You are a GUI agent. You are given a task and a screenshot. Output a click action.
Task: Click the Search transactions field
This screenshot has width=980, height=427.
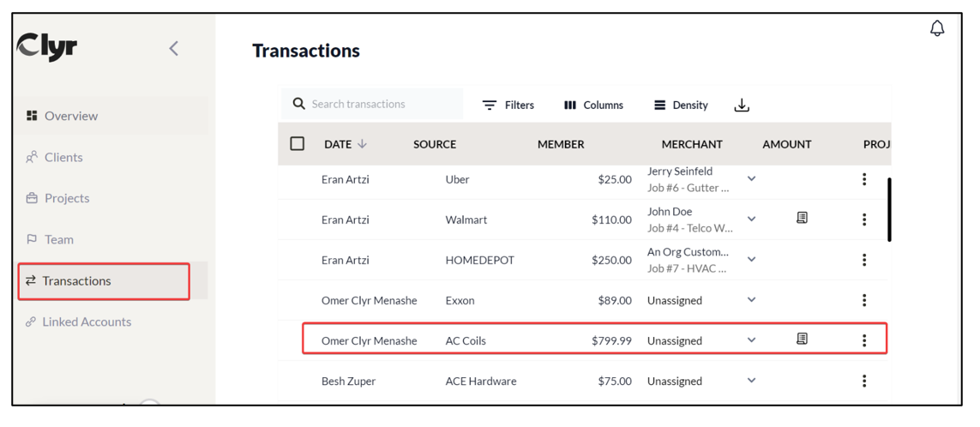382,105
